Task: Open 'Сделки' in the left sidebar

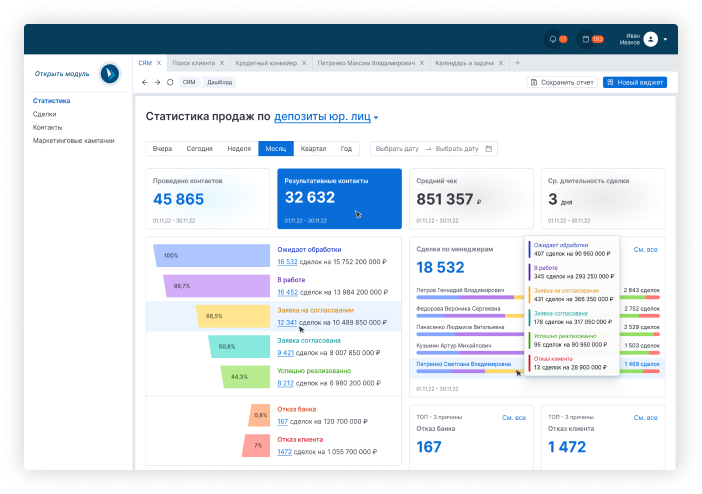Action: click(x=44, y=114)
